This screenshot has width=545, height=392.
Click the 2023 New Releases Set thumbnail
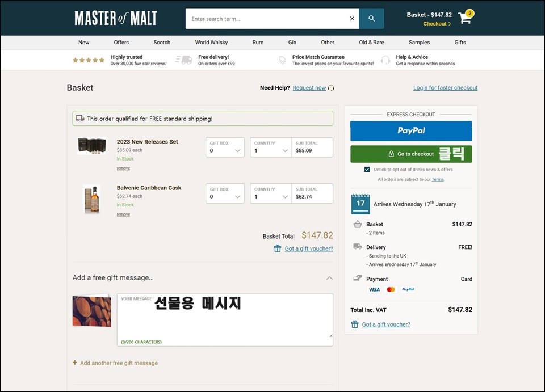(92, 146)
